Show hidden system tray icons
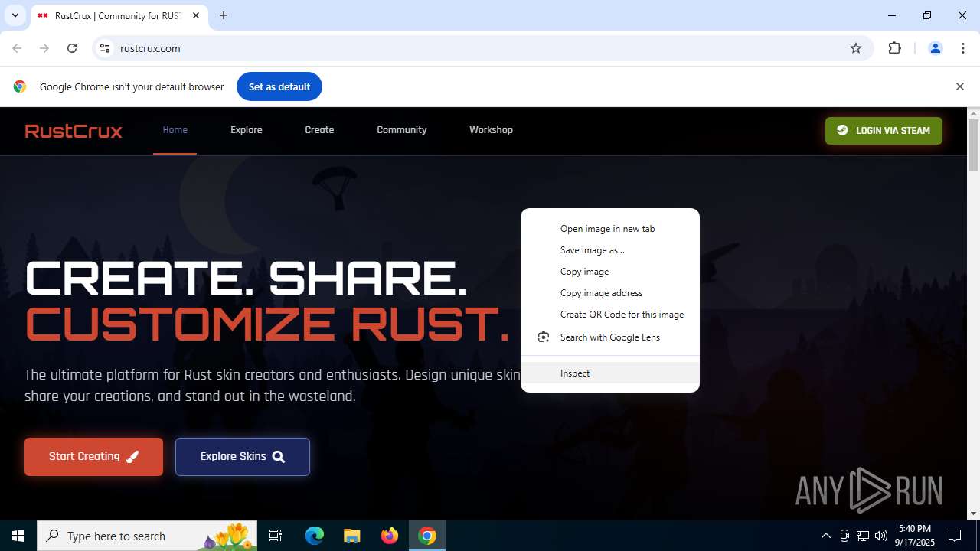This screenshot has height=551, width=980. 825,536
